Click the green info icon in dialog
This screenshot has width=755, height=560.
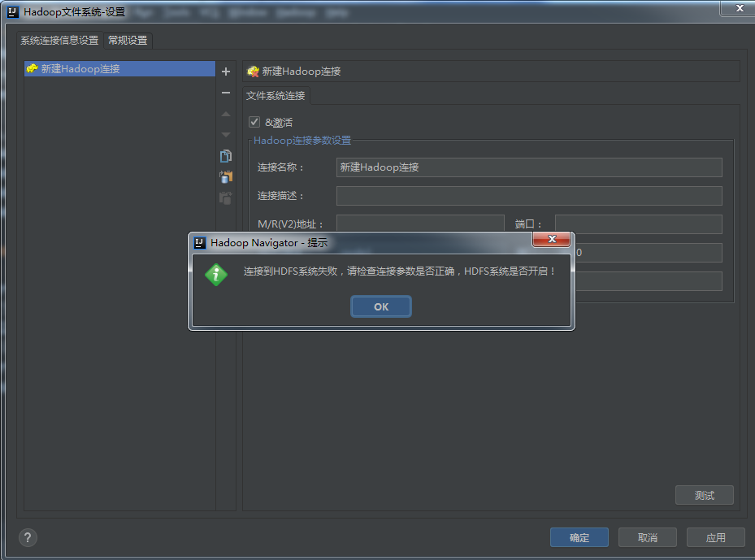click(x=216, y=275)
